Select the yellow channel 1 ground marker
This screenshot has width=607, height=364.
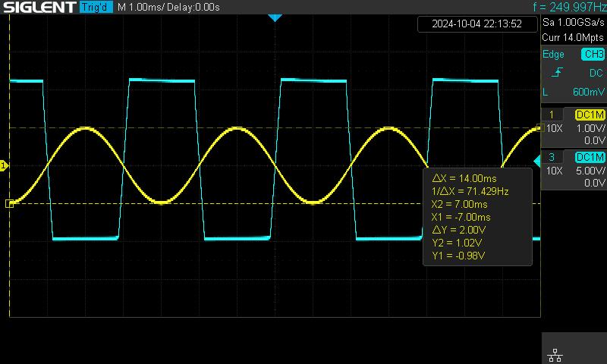pyautogui.click(x=4, y=165)
